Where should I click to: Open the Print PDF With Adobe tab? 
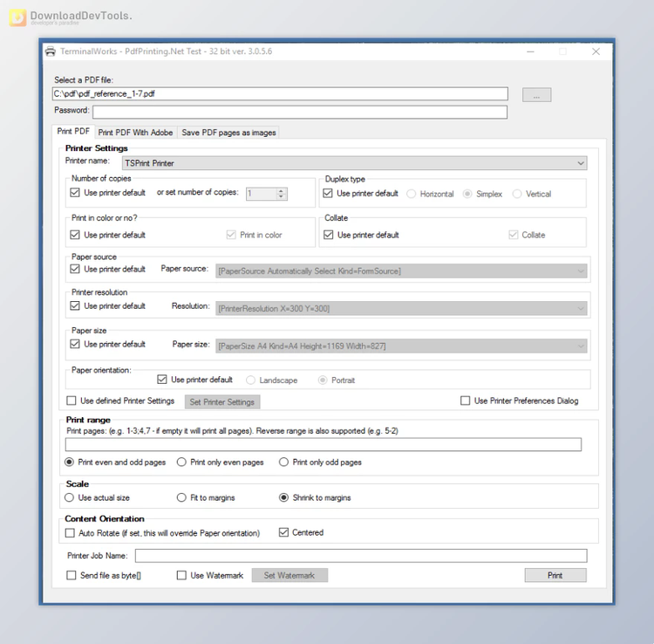pyautogui.click(x=135, y=133)
